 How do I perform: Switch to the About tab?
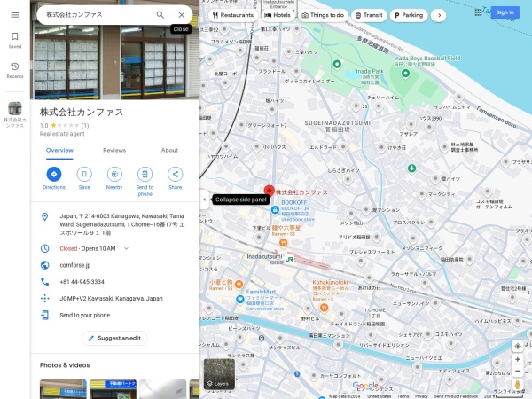click(169, 150)
